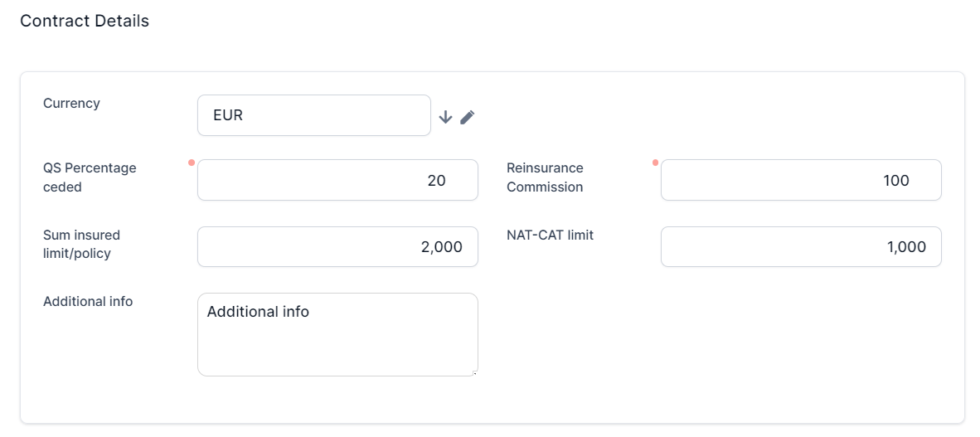This screenshot has width=980, height=437.
Task: Click blank space right of the pencil icon
Action: [x=705, y=116]
